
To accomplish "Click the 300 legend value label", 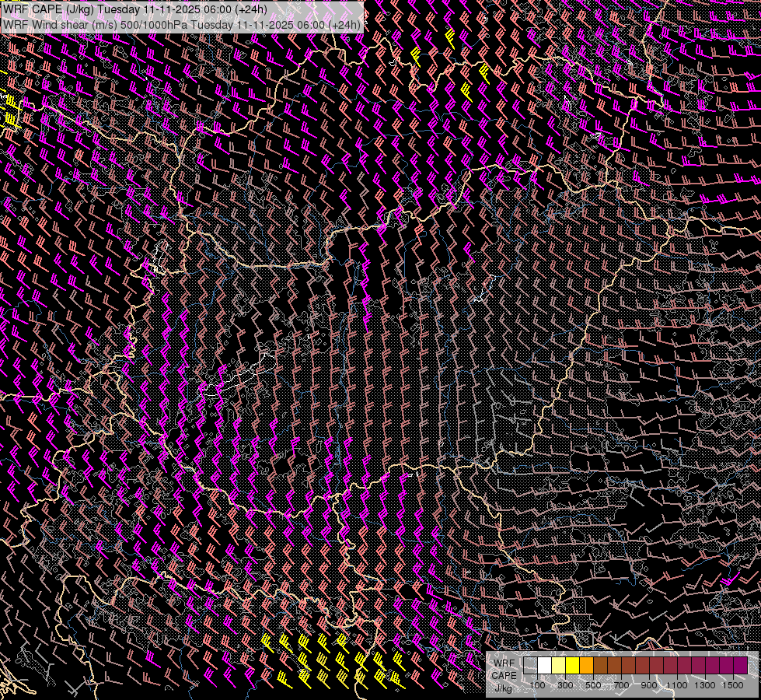I will 565,685.
